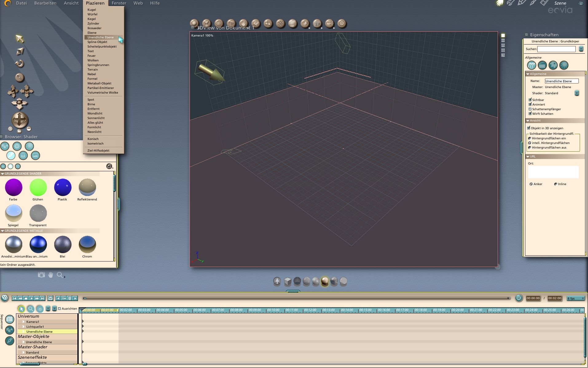
Task: Select the gray cube display mode icon
Action: (x=288, y=281)
